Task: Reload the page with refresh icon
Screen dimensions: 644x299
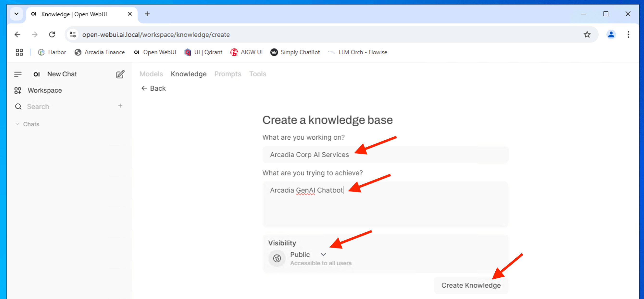Action: (x=52, y=34)
